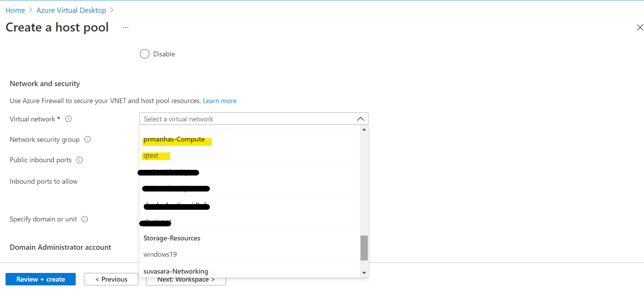
Task: Select the Disable radio button
Action: pyautogui.click(x=144, y=54)
